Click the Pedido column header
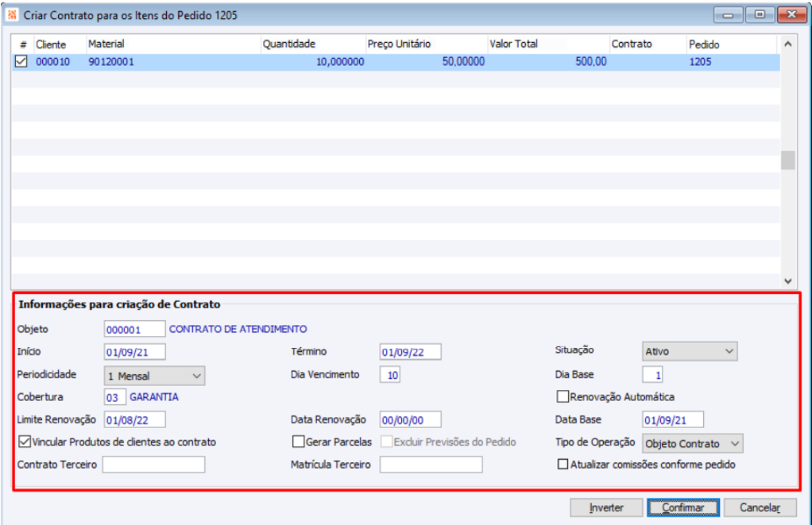 click(732, 44)
